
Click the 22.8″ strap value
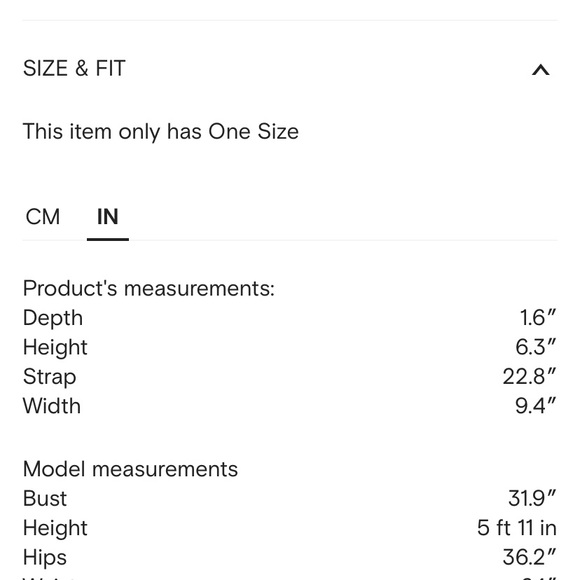pos(529,377)
